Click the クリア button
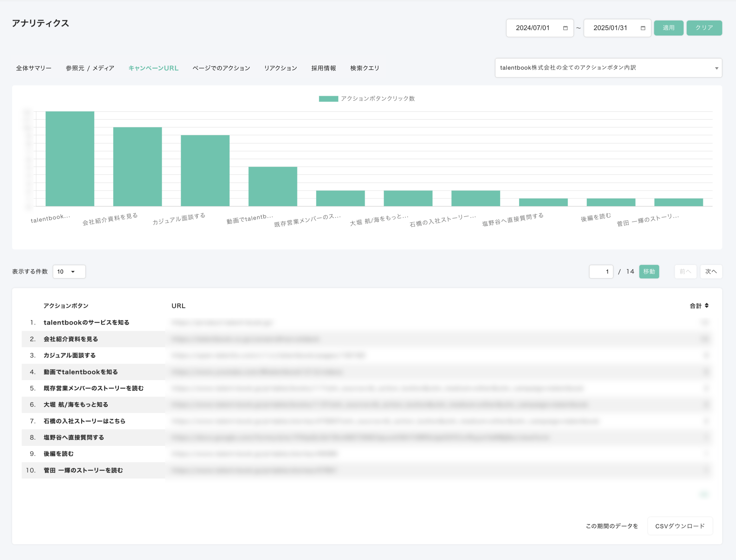736x560 pixels. (x=704, y=28)
